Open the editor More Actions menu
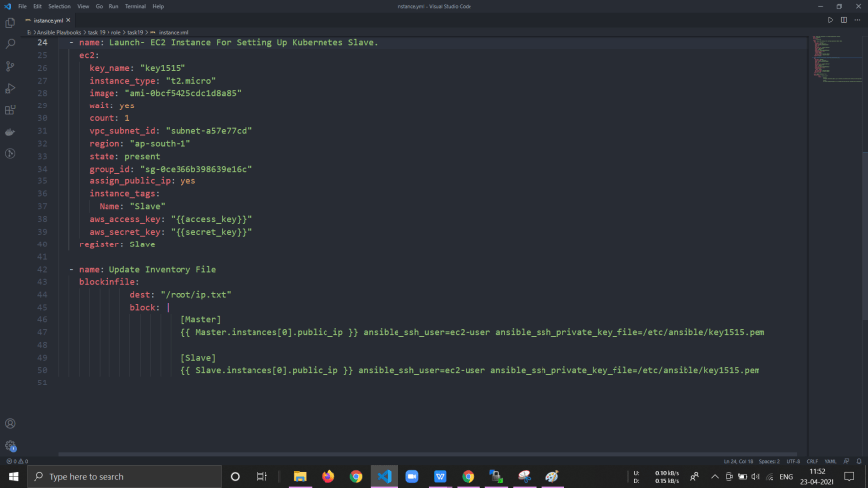This screenshot has width=868, height=488. pyautogui.click(x=857, y=20)
